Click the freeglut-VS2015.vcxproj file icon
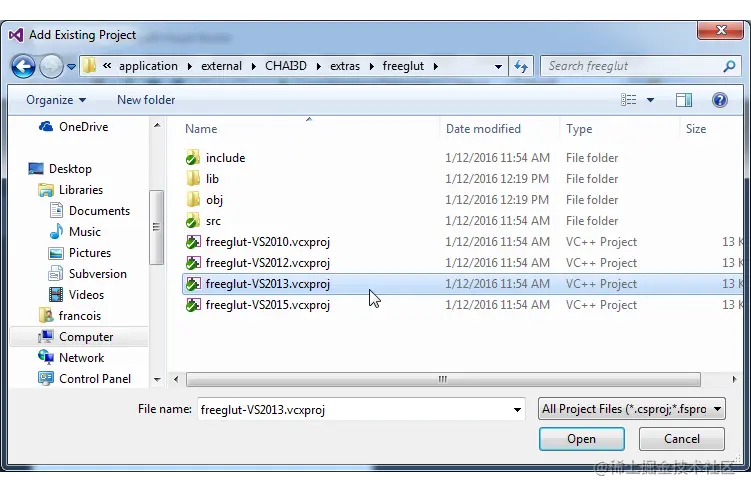 (x=193, y=305)
